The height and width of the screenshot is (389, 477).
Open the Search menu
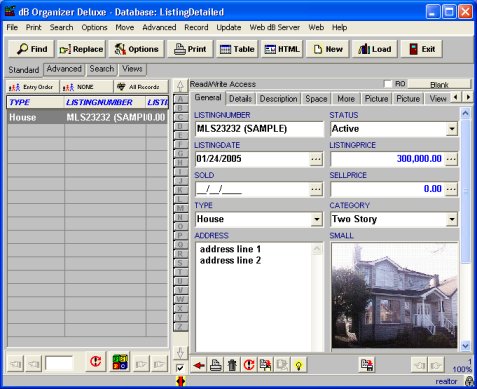(61, 27)
